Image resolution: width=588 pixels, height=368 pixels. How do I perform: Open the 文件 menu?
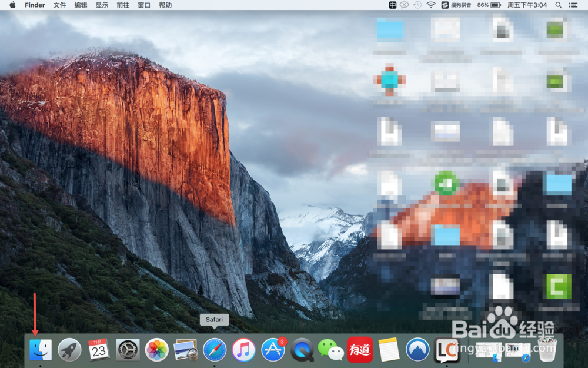59,5
